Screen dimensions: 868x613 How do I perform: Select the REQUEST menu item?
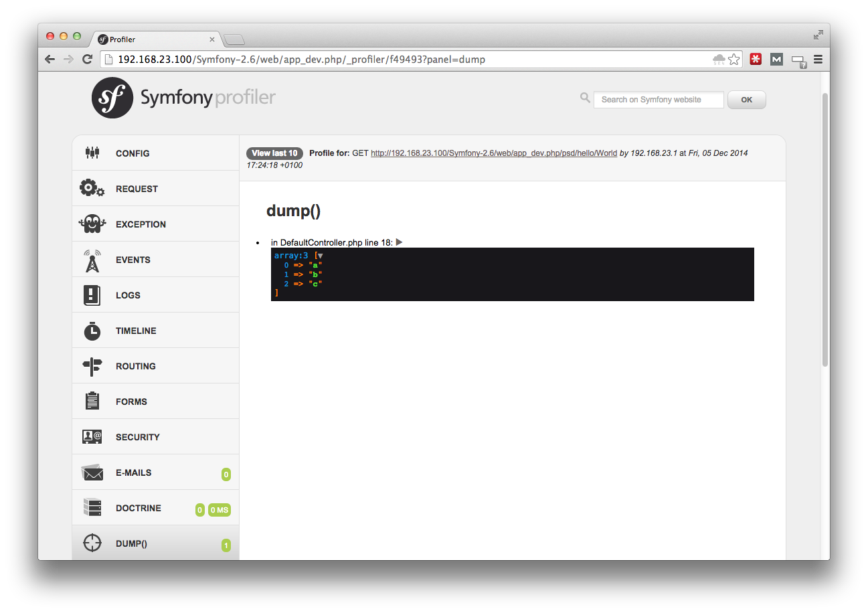tap(155, 188)
